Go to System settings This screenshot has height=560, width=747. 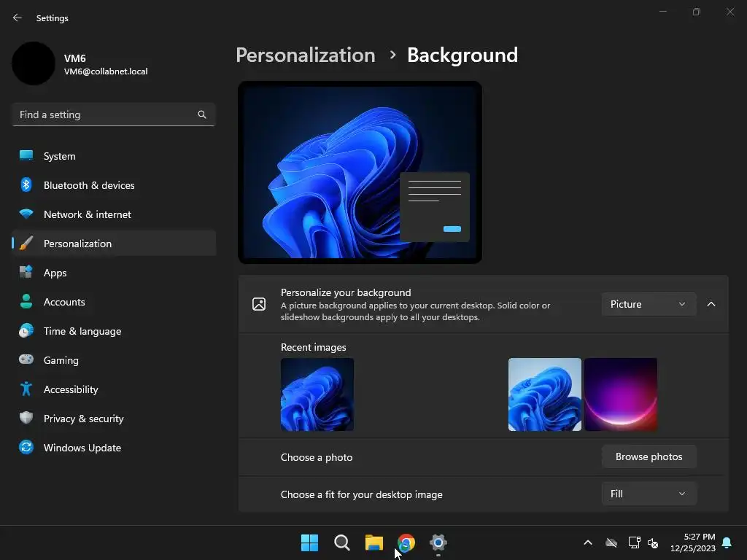pos(113,156)
